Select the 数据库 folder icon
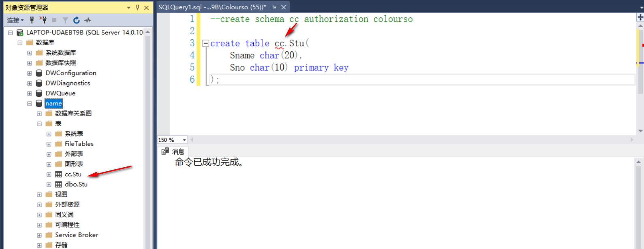 tap(30, 43)
